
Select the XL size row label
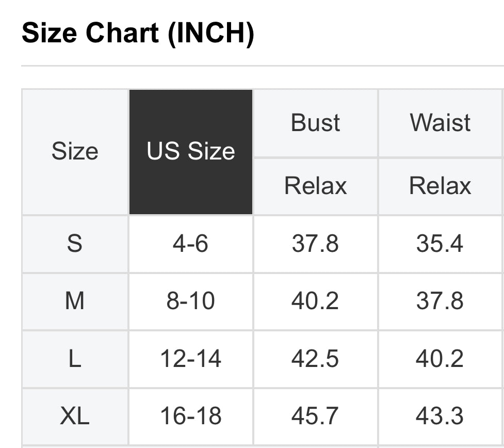[75, 416]
